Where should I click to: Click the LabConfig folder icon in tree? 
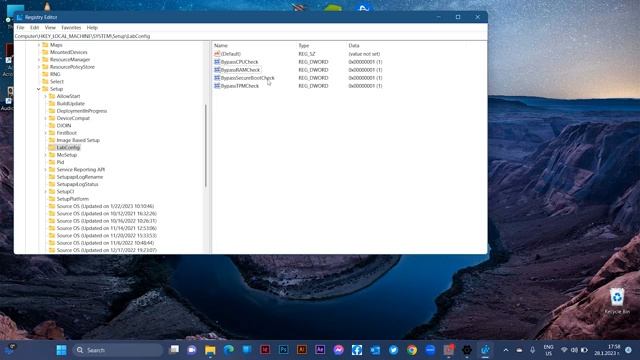pos(52,147)
